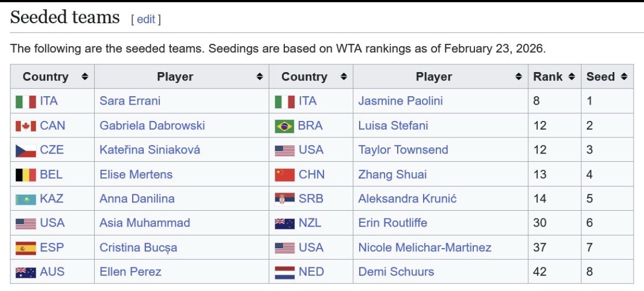Click the Kazakhstan flag icon beside KAZ
This screenshot has height=291, width=644.
(26, 199)
